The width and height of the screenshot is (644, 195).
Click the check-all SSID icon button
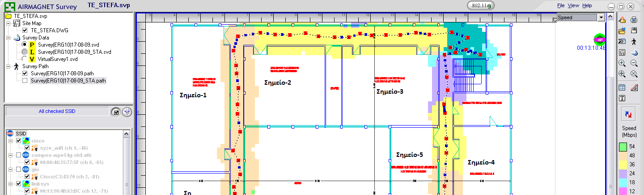click(x=116, y=112)
